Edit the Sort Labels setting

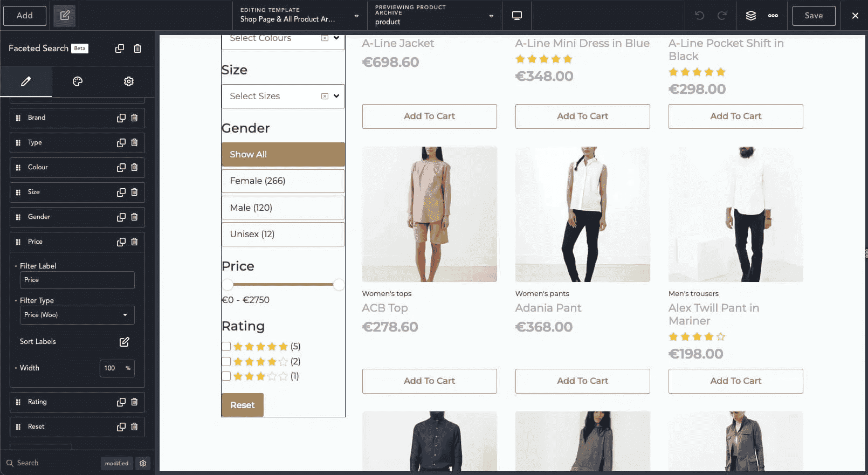click(x=125, y=342)
